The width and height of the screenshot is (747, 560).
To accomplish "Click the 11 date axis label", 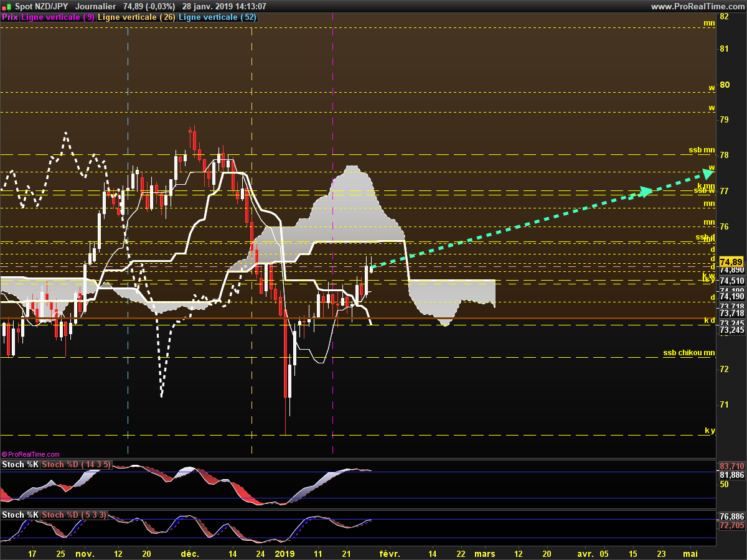I will (318, 553).
